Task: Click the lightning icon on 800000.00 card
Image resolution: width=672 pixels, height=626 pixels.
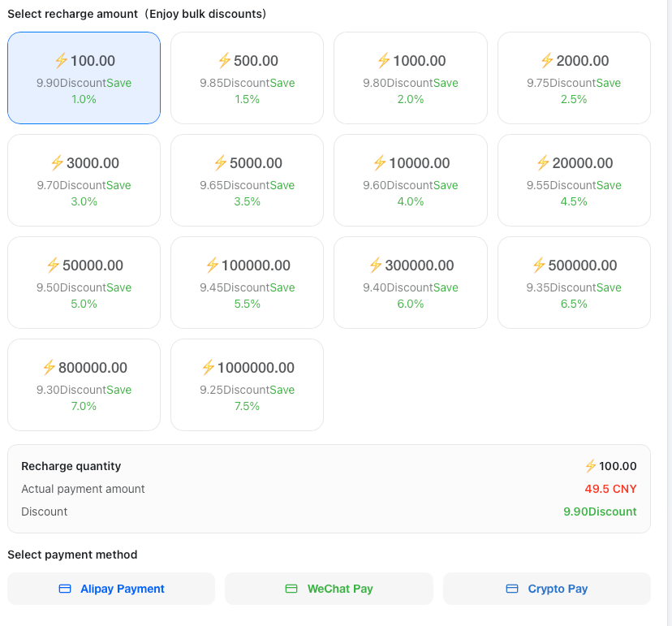Action: pyautogui.click(x=49, y=368)
